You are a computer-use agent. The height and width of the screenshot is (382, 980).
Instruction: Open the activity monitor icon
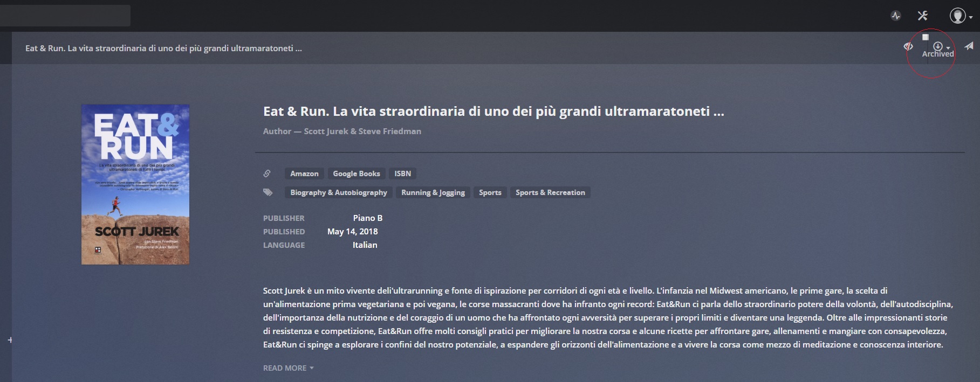pos(896,16)
